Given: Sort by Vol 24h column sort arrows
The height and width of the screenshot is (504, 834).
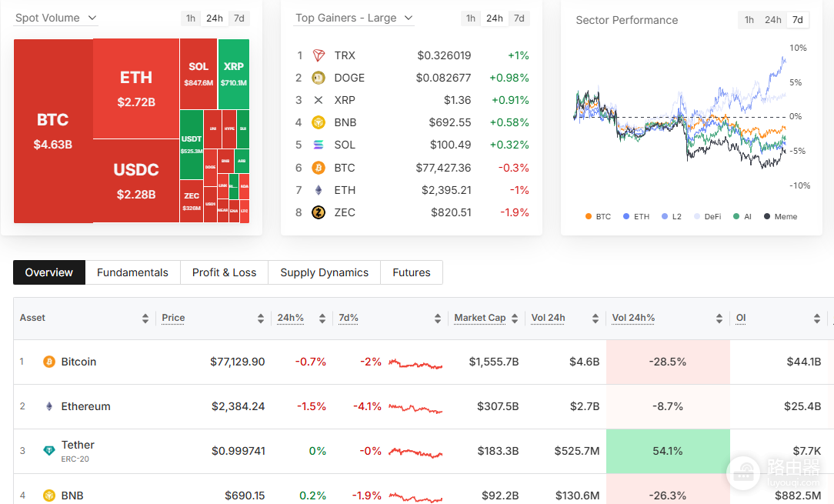Looking at the screenshot, I should [595, 319].
